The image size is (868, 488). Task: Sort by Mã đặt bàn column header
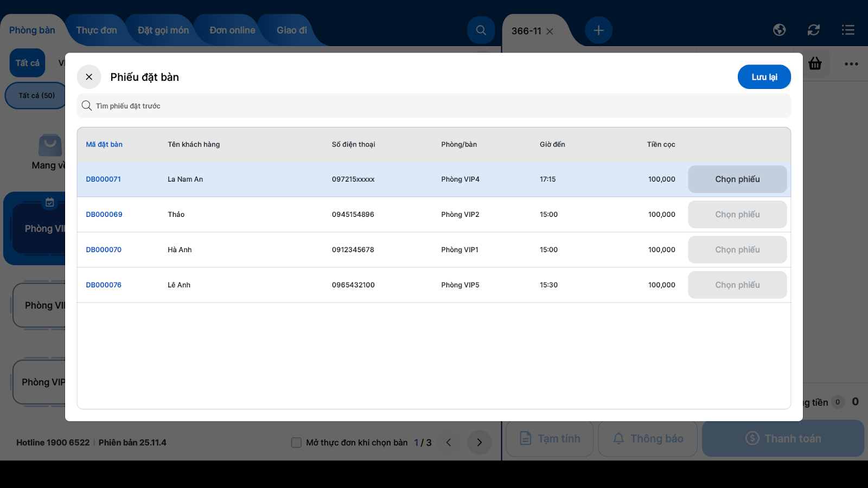click(x=104, y=144)
